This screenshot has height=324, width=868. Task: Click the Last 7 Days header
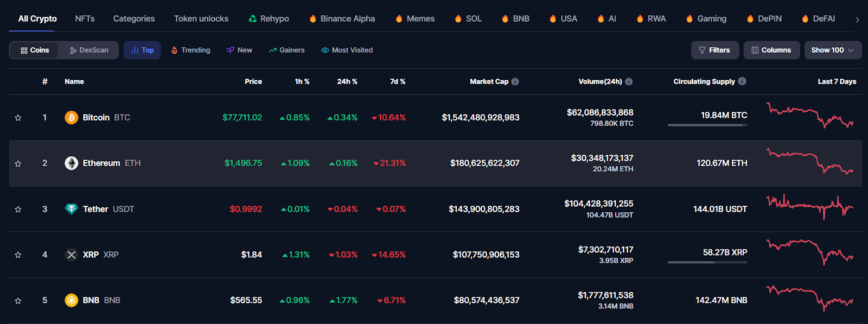[x=837, y=81]
